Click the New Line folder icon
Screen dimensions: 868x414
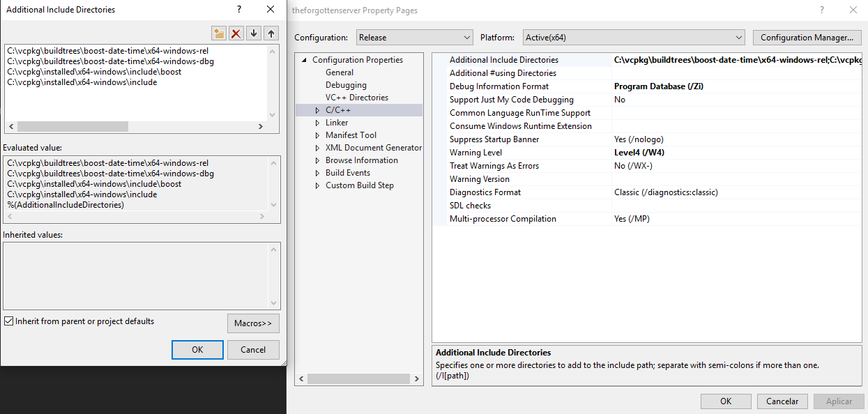pyautogui.click(x=220, y=33)
